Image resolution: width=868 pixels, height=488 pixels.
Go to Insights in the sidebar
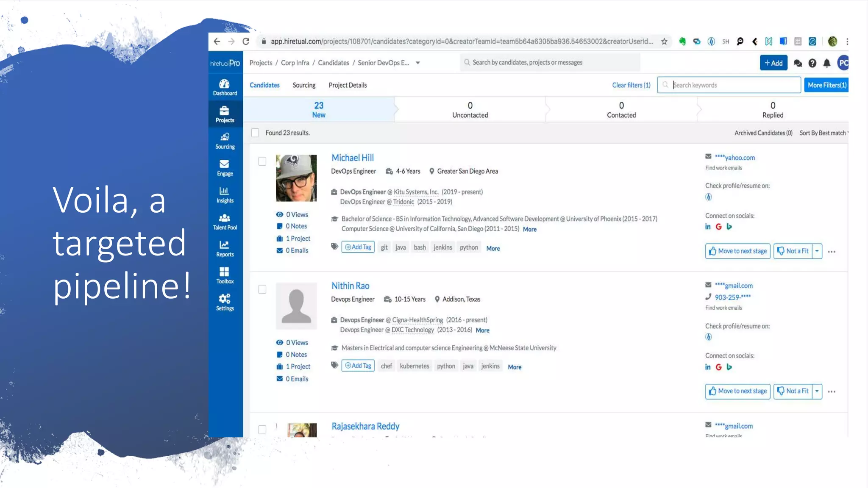(225, 195)
